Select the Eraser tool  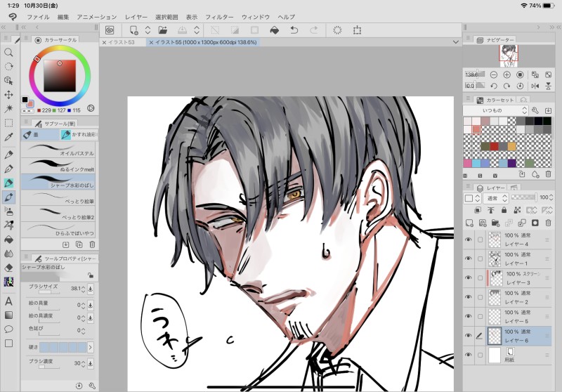coord(8,268)
